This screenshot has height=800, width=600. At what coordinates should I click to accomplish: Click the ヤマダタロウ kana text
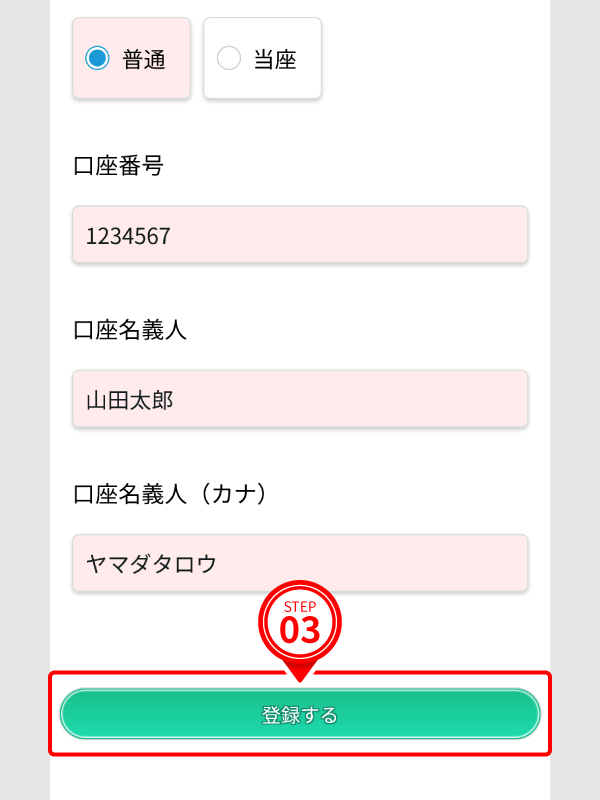pyautogui.click(x=151, y=565)
